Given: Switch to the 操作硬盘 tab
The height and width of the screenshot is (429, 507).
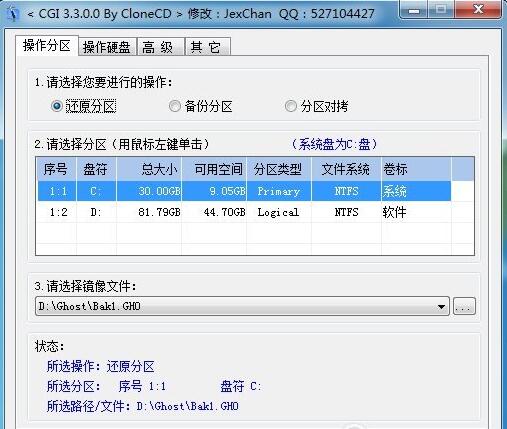Looking at the screenshot, I should pos(107,47).
